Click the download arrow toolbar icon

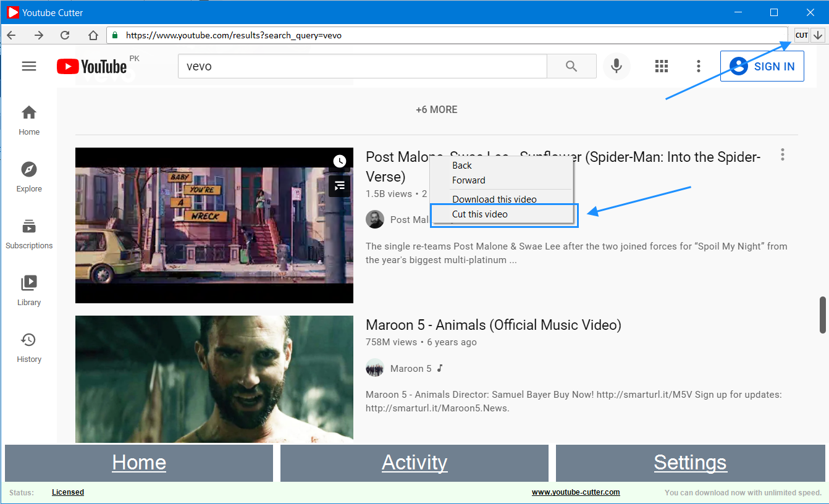(x=818, y=35)
